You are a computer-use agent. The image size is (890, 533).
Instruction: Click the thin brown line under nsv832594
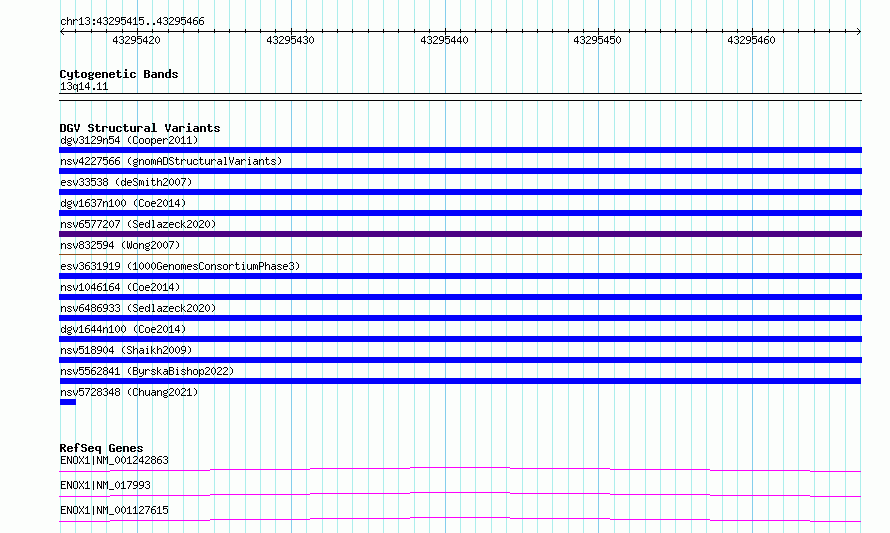click(460, 254)
